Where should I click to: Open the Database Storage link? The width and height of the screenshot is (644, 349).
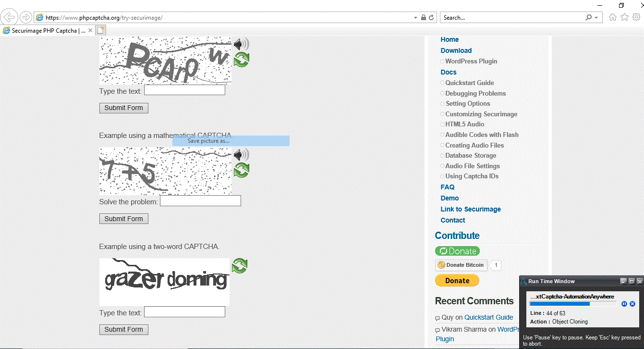471,155
